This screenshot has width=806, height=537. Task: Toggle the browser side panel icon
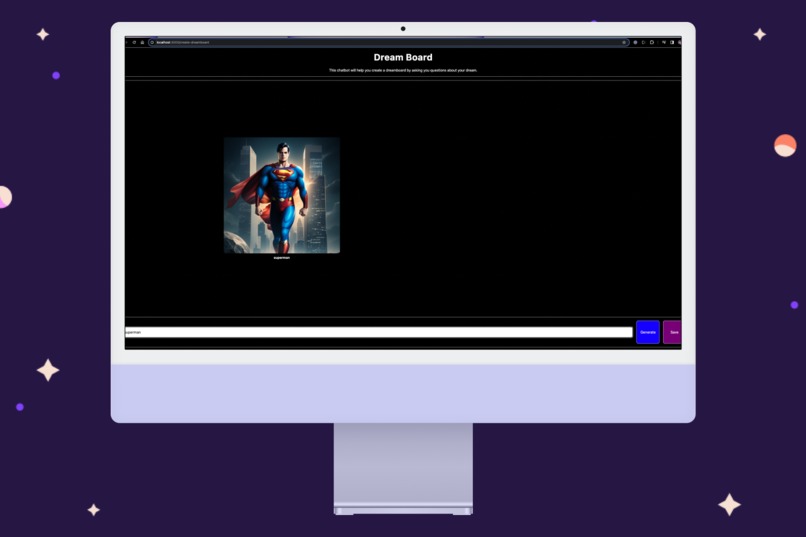pyautogui.click(x=672, y=43)
